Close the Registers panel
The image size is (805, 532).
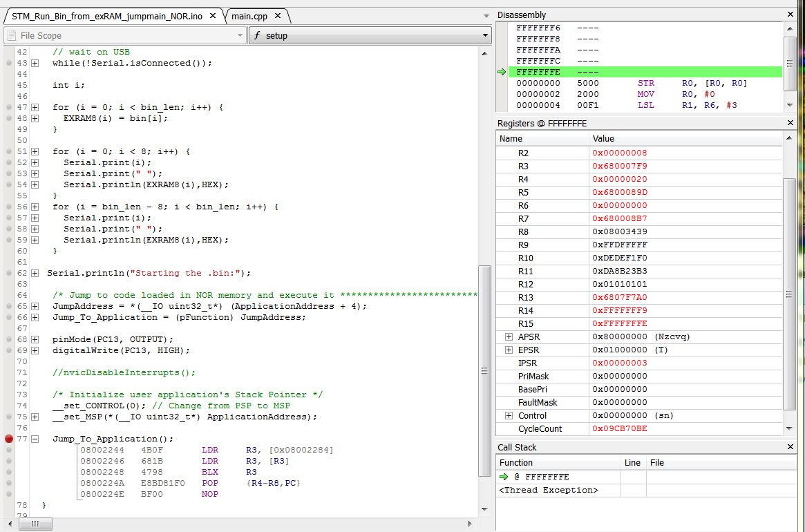(x=790, y=123)
